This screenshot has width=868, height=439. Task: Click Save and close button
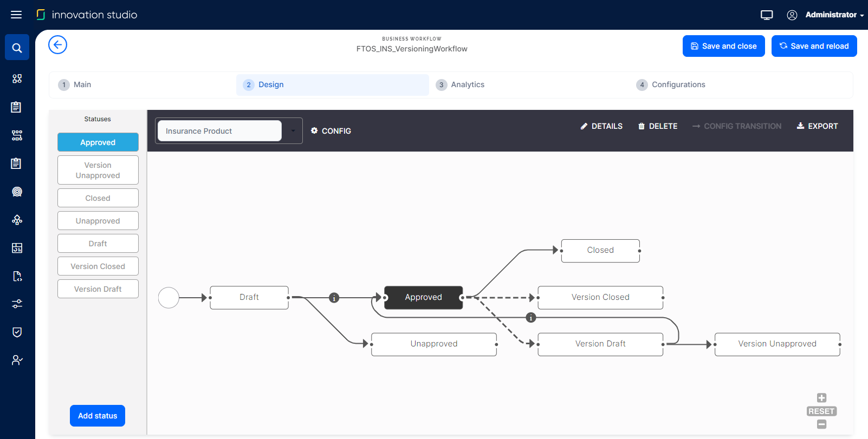click(723, 46)
